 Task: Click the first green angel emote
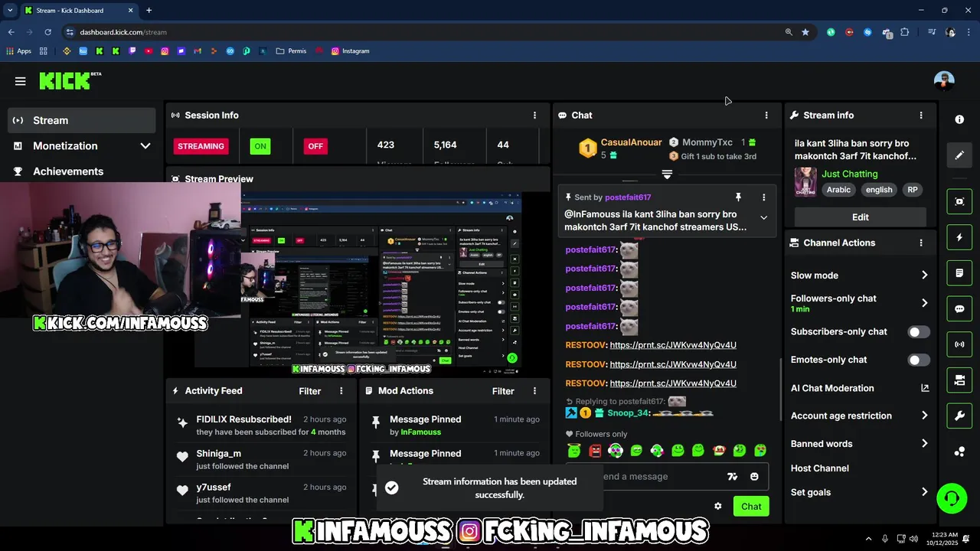(574, 451)
